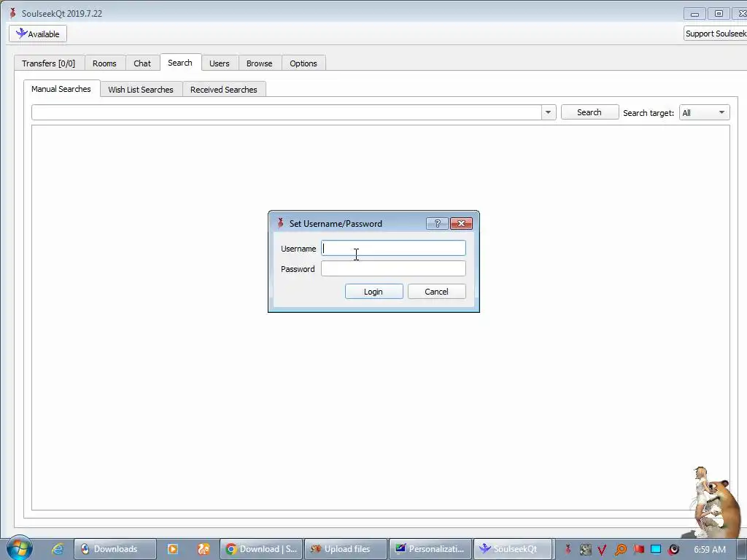Click the red V tray icon
This screenshot has width=747, height=560.
point(602,550)
